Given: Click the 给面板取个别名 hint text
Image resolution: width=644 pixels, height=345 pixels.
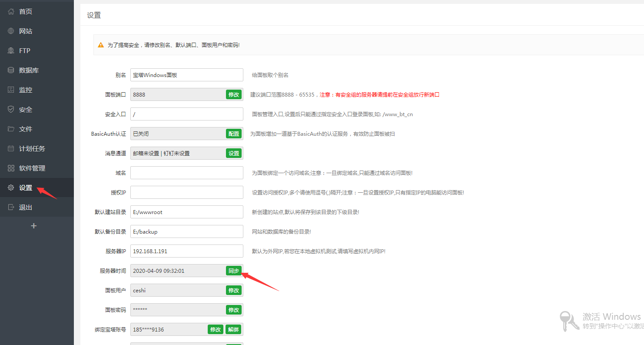Looking at the screenshot, I should click(x=270, y=75).
